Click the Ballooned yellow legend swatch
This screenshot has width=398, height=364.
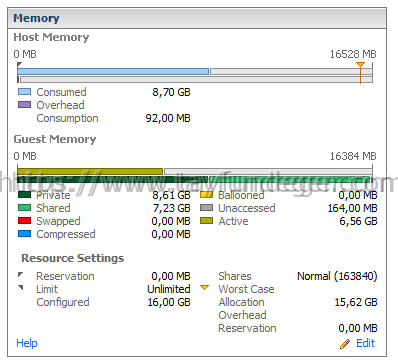(x=206, y=195)
